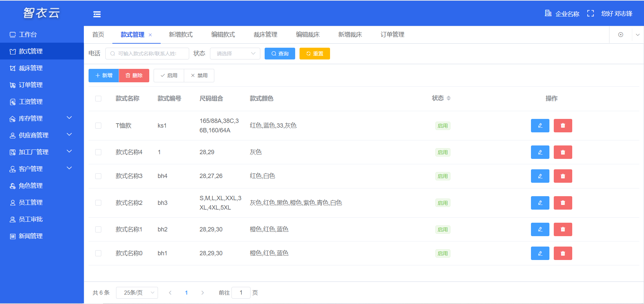Viewport: 644px width, 304px height.
Task: Expand 库存管理 submenu
Action: [x=42, y=118]
